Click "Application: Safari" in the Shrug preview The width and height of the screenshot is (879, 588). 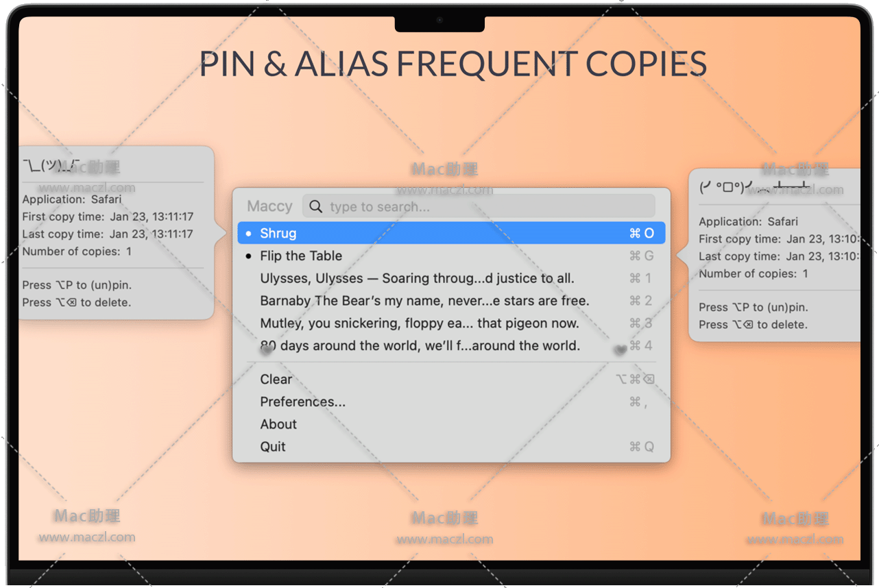[x=72, y=199]
